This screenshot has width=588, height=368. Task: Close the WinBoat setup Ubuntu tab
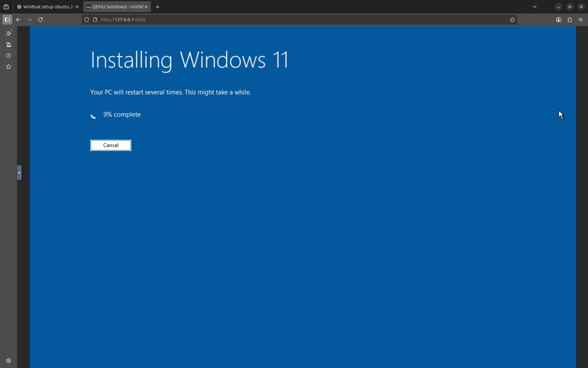click(x=77, y=7)
